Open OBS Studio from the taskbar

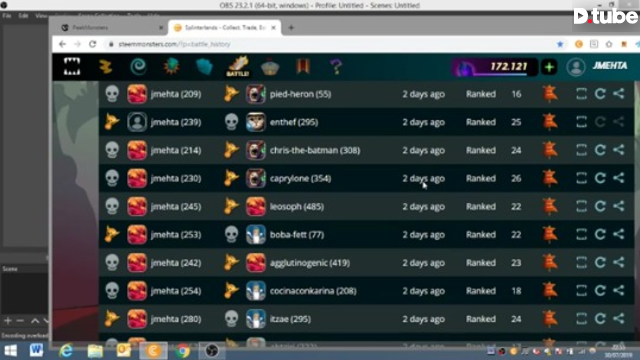tap(212, 351)
